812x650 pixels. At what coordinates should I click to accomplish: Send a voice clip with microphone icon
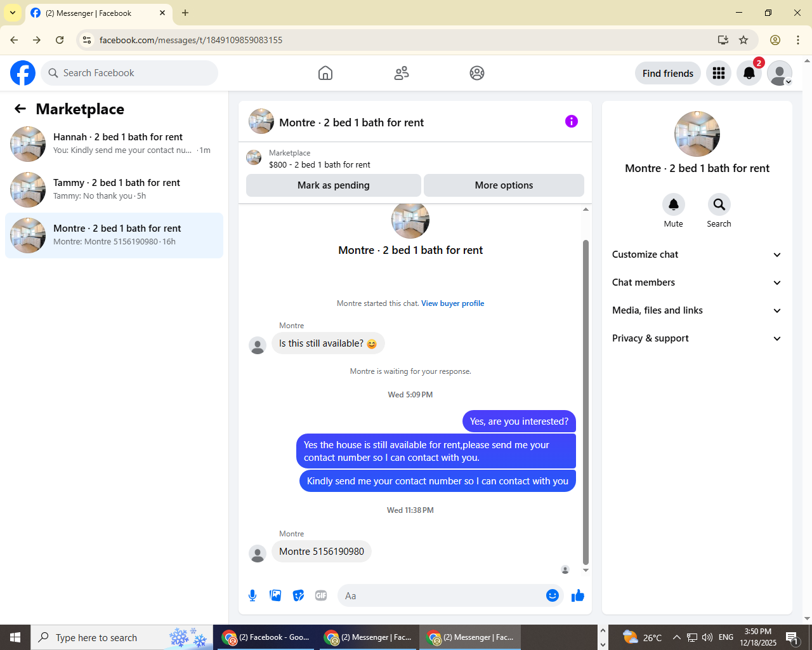252,595
